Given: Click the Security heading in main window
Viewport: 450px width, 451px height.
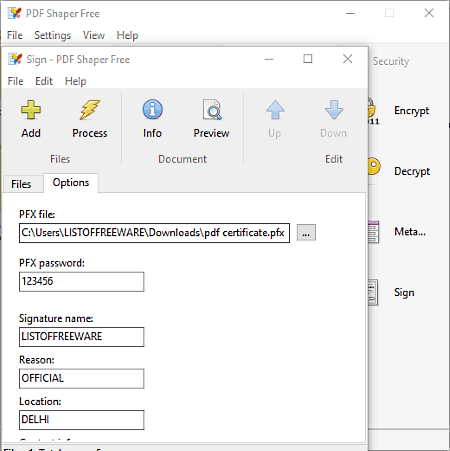Looking at the screenshot, I should click(391, 61).
